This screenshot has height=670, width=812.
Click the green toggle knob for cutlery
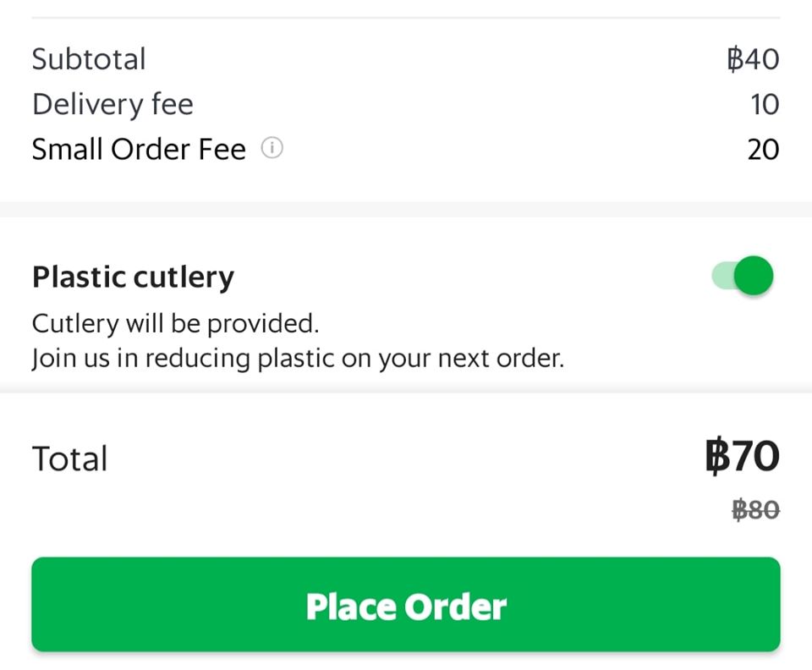pyautogui.click(x=754, y=276)
